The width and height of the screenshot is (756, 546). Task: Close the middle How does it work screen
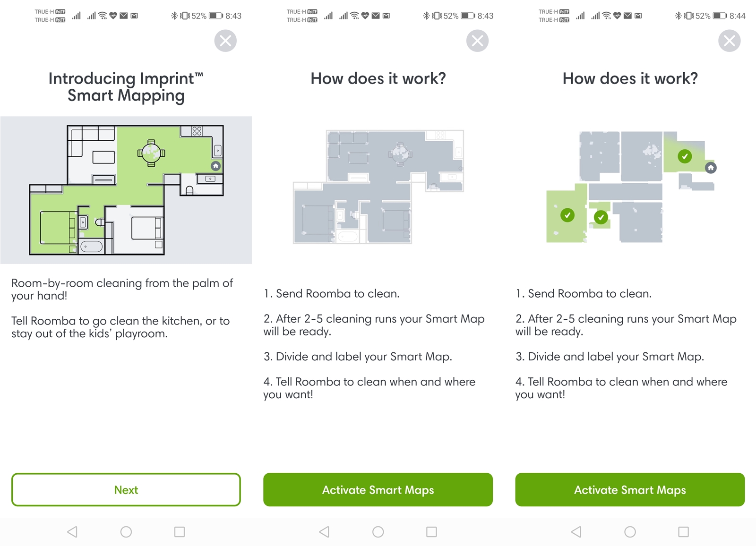point(477,41)
